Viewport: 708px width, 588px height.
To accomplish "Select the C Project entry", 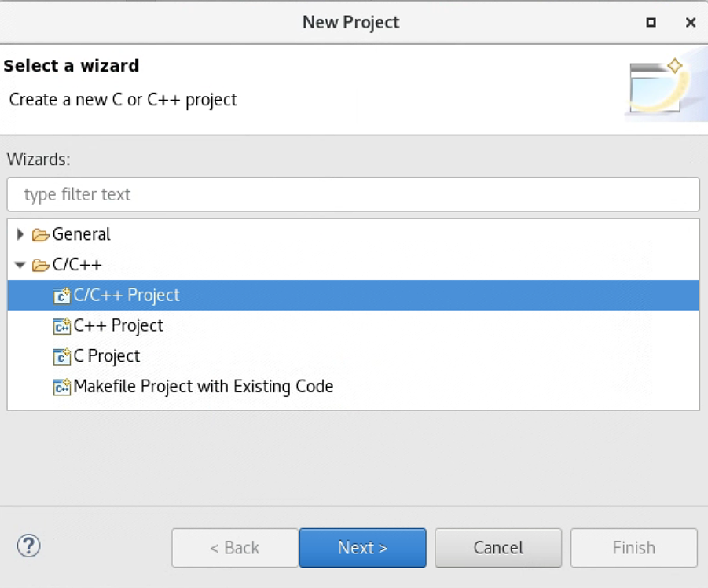I will (x=105, y=356).
